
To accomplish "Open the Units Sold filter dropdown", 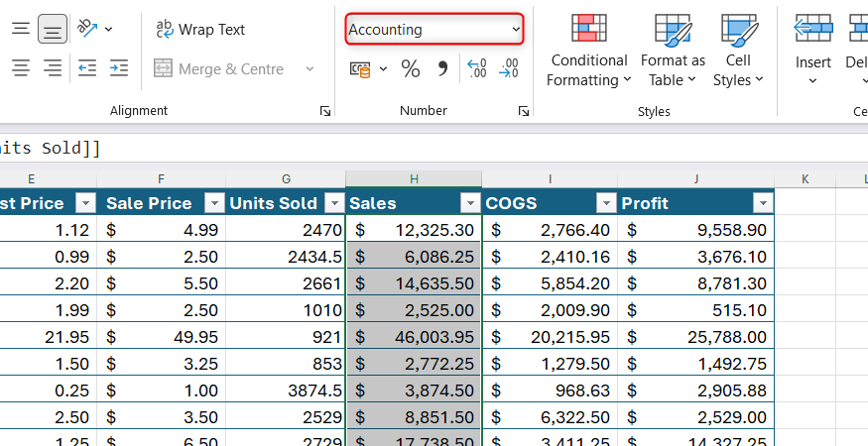I will coord(334,203).
